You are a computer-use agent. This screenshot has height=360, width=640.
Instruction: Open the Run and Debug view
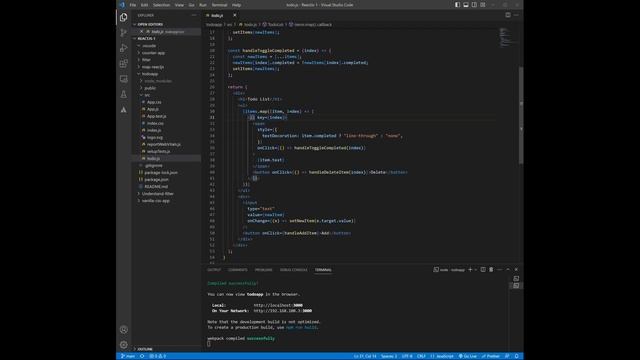point(124,48)
